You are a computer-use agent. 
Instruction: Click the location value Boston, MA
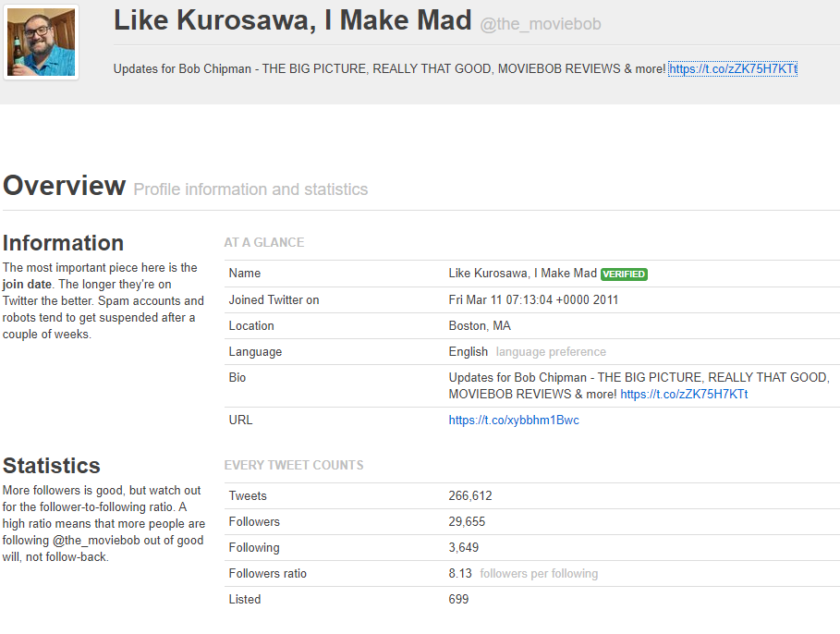[x=480, y=326]
